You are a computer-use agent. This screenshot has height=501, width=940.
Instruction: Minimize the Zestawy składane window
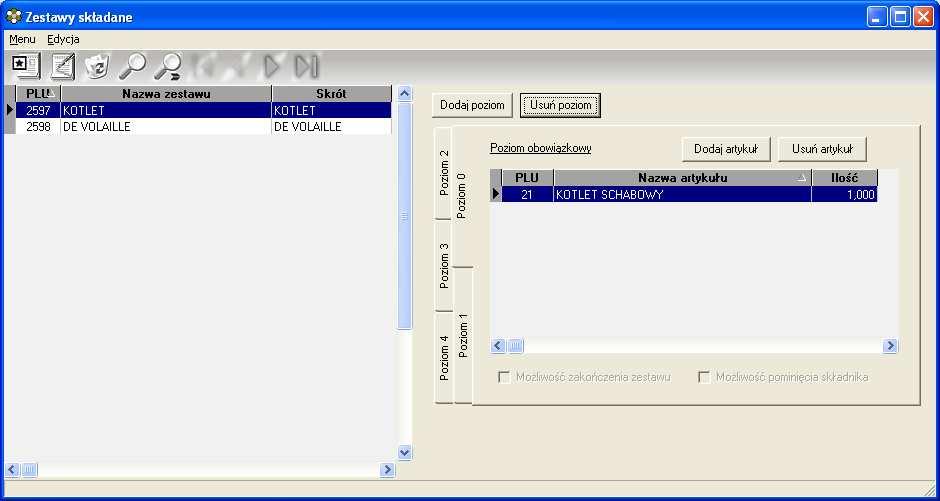pyautogui.click(x=876, y=16)
